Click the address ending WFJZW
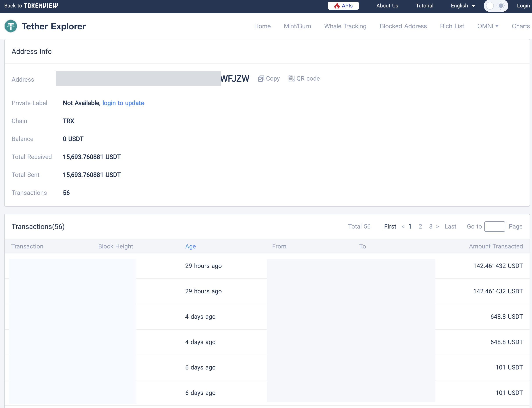532x408 pixels. click(235, 78)
